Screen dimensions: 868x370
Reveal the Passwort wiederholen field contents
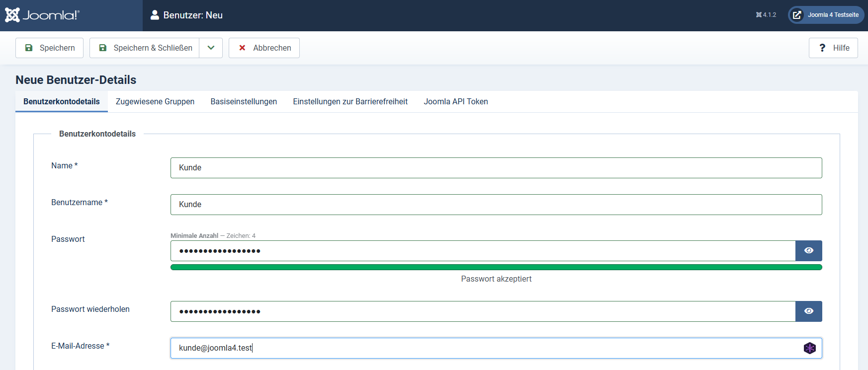808,311
